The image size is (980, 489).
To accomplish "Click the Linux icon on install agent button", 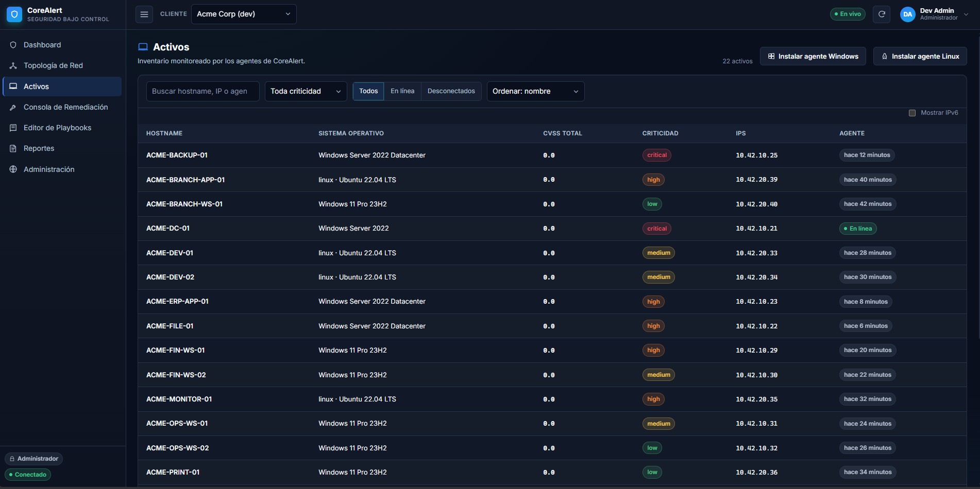I will point(885,56).
